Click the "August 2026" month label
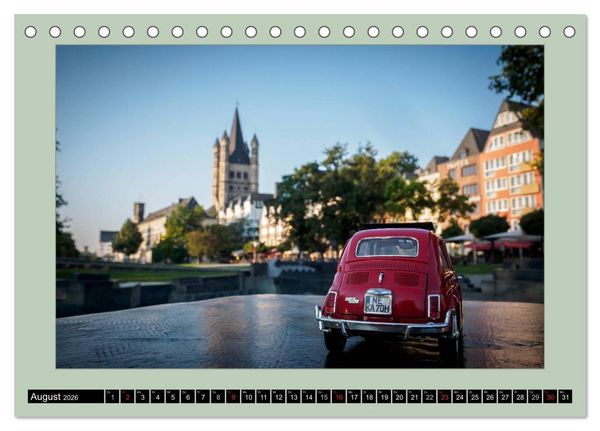600x431 pixels. click(54, 397)
